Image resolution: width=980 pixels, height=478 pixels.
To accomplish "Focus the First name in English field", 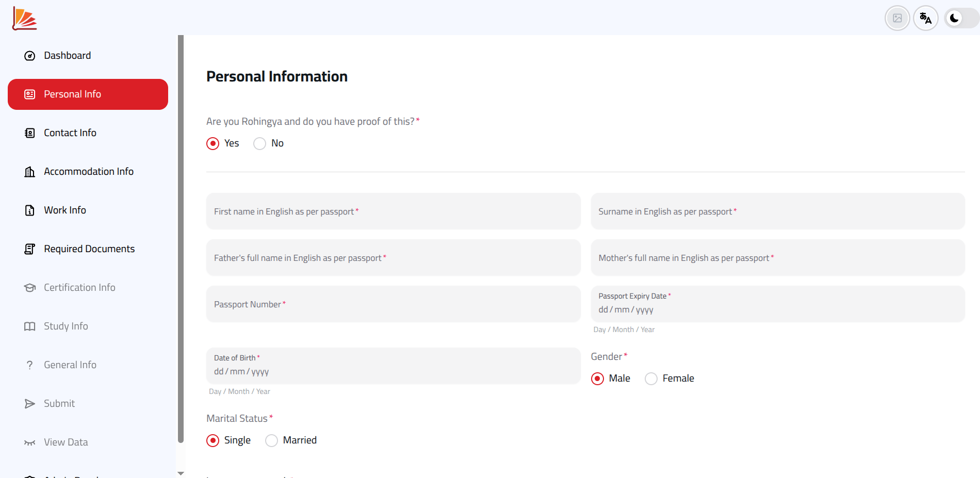I will [394, 211].
